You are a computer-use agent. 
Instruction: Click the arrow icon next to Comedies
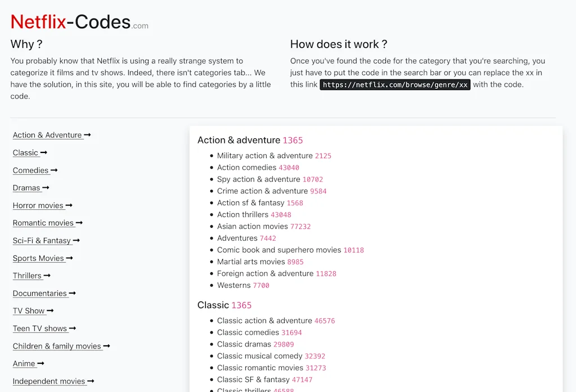pyautogui.click(x=53, y=170)
